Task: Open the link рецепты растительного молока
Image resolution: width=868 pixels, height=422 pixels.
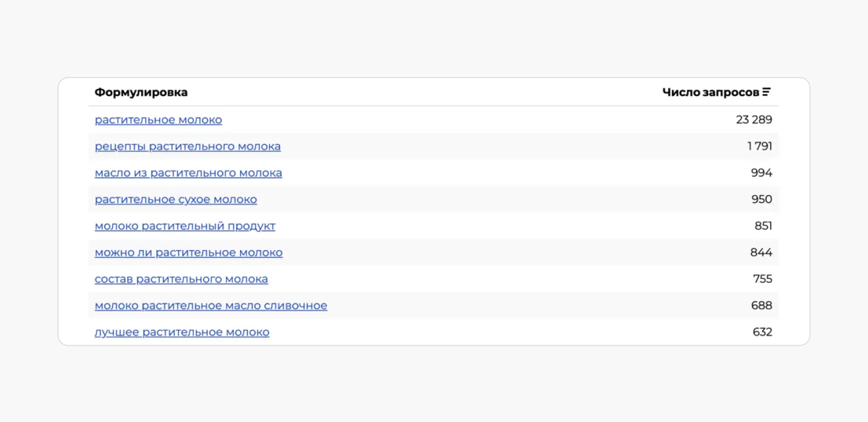Action: click(188, 147)
